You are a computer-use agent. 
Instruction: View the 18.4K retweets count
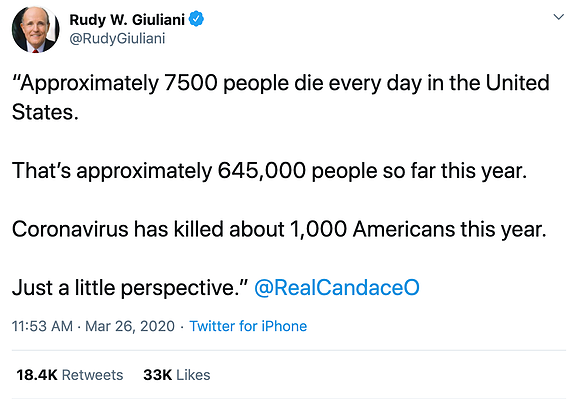coord(37,375)
